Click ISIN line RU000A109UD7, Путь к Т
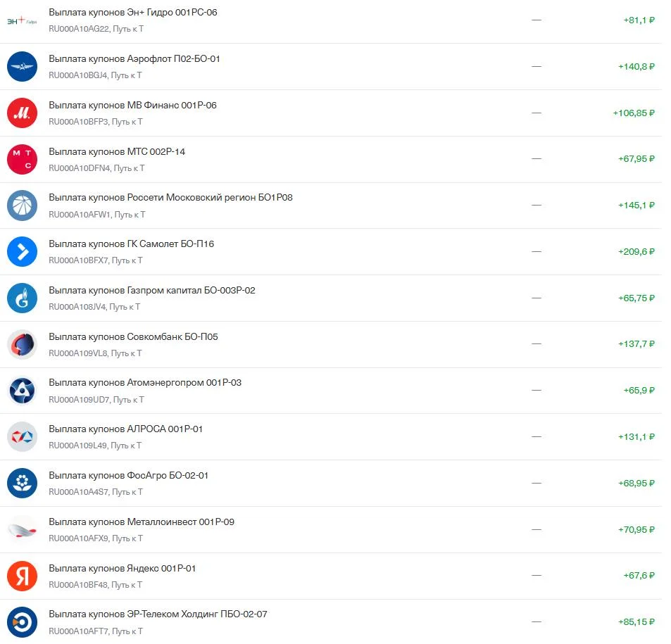Viewport: 671px width, 644px height. (96, 400)
